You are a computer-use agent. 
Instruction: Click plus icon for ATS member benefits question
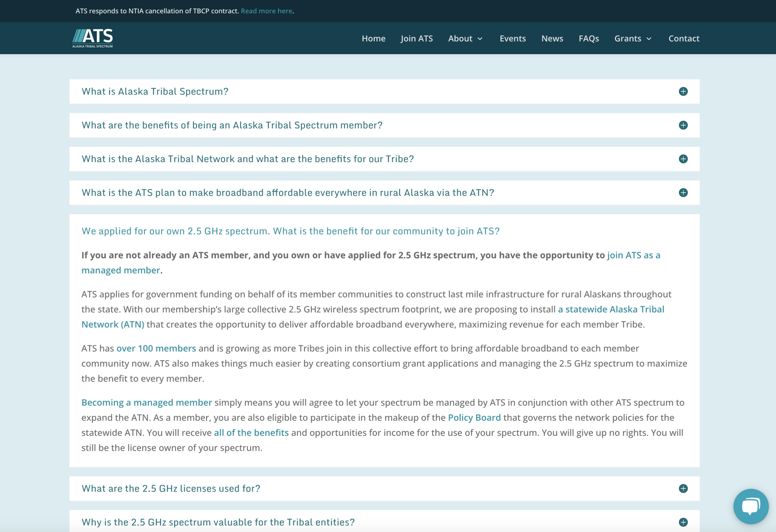pos(683,125)
